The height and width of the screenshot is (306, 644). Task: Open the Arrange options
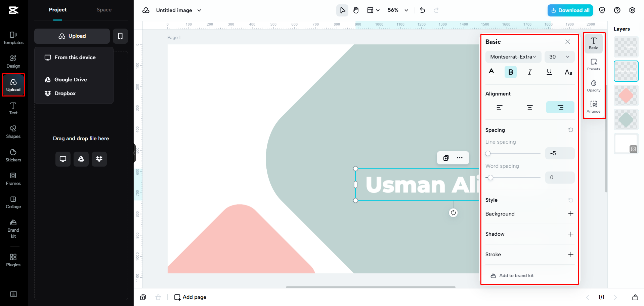tap(594, 107)
